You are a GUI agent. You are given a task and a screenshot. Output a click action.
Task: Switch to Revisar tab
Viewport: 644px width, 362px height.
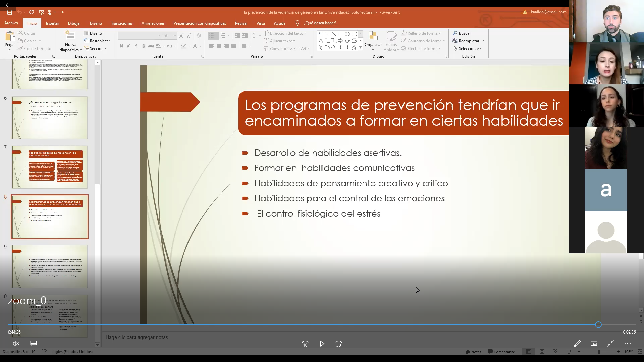241,23
